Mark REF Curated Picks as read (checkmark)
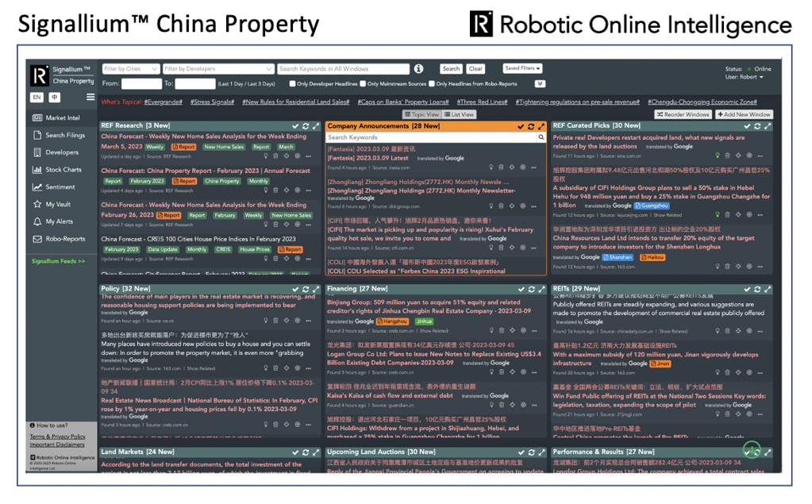 [x=747, y=126]
